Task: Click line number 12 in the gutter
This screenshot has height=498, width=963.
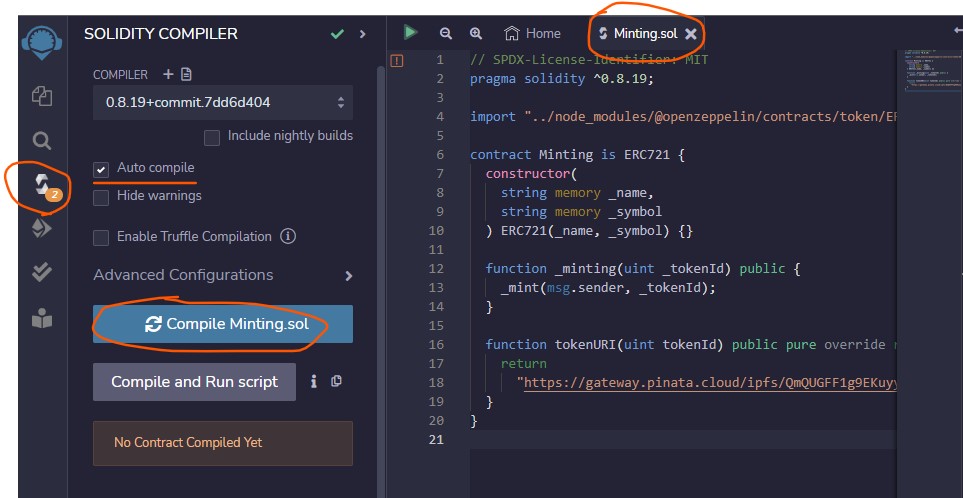Action: [x=436, y=268]
